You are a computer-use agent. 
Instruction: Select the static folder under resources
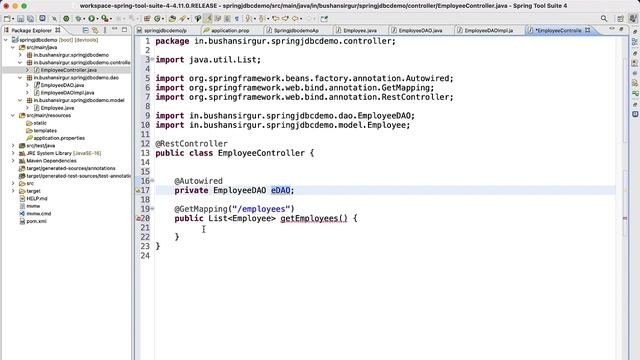point(40,123)
